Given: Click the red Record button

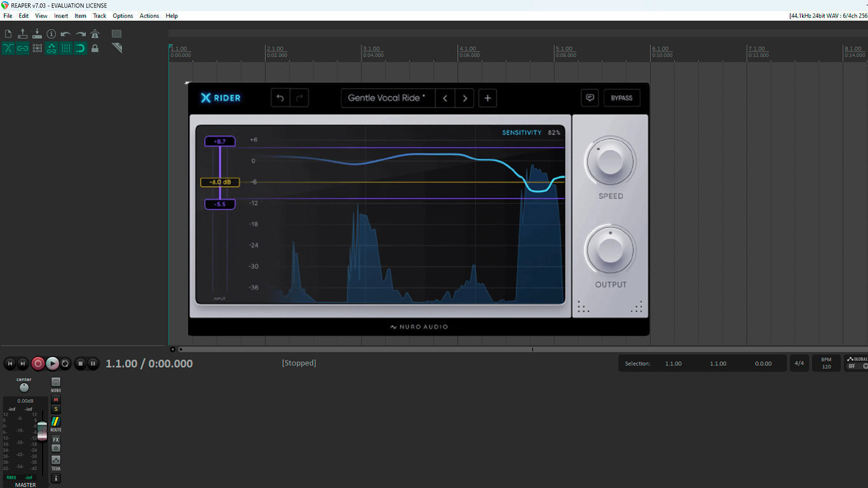Looking at the screenshot, I should (38, 363).
